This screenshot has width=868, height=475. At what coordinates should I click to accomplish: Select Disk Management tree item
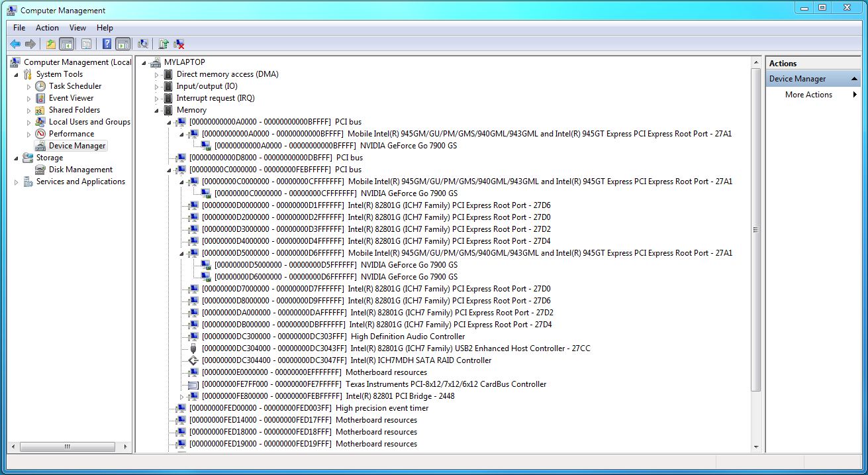pyautogui.click(x=81, y=170)
